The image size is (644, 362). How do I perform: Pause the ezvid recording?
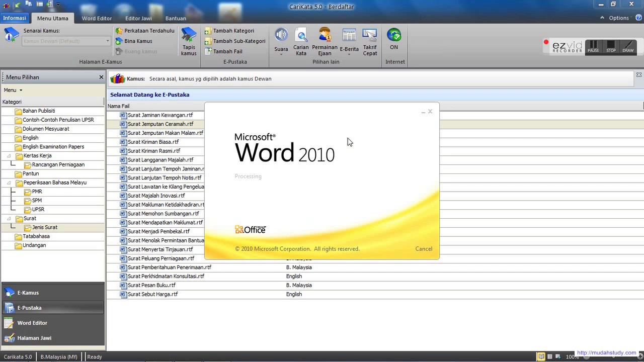[593, 47]
